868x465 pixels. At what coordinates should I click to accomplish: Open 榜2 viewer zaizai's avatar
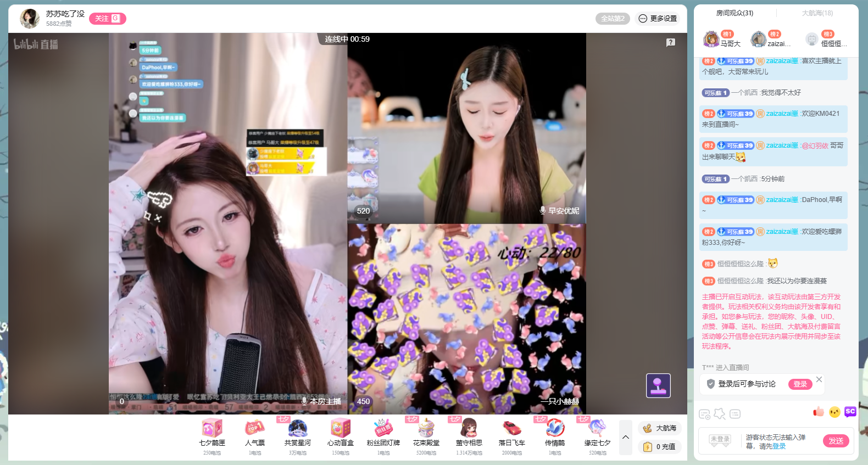759,40
